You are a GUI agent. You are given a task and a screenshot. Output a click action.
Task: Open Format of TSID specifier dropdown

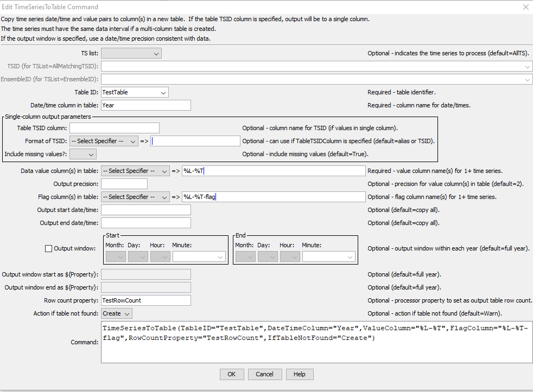(x=104, y=142)
